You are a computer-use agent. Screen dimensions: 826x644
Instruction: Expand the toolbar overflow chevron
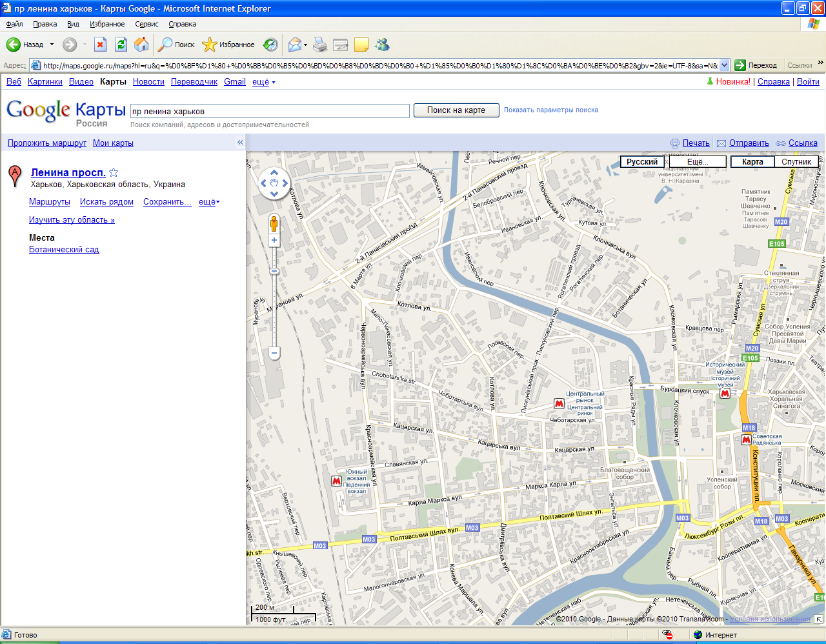click(820, 63)
